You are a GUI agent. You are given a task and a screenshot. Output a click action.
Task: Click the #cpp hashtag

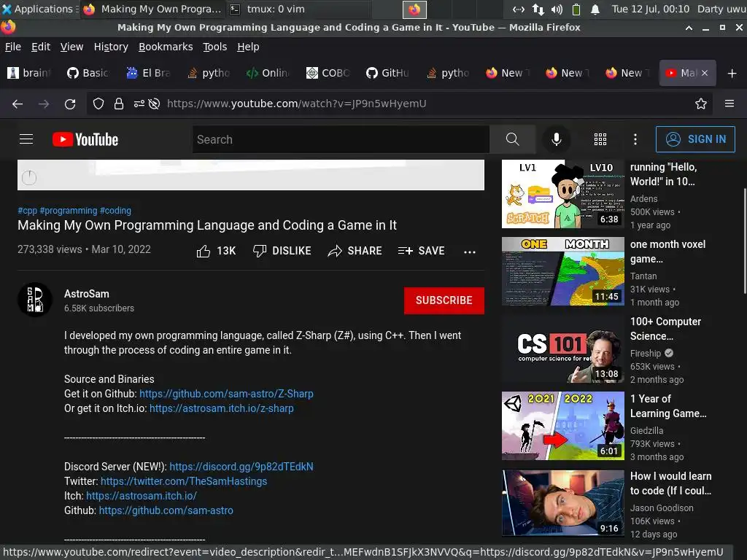click(x=27, y=211)
